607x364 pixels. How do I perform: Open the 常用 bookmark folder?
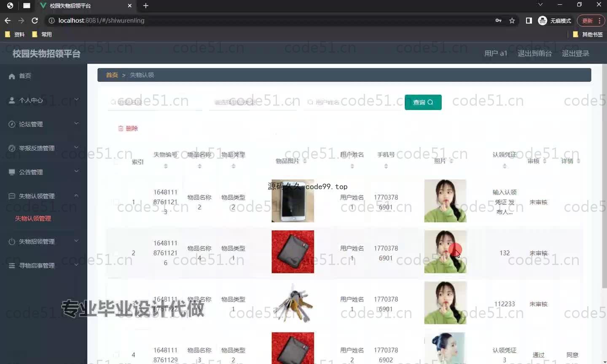click(42, 34)
